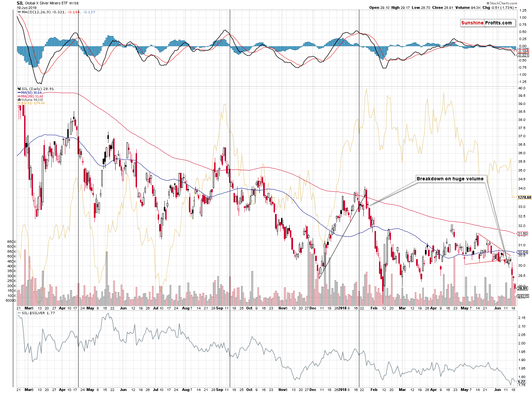The height and width of the screenshot is (393, 532).
Task: Click the -0.321 MACD tag on right axis
Action: click(x=523, y=55)
